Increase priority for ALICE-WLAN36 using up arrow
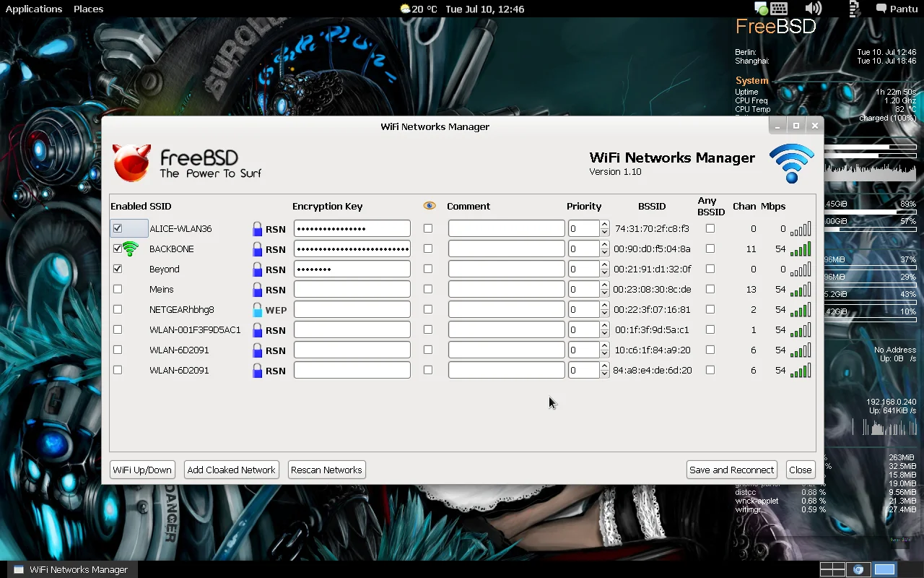Viewport: 924px width, 578px height. point(604,225)
